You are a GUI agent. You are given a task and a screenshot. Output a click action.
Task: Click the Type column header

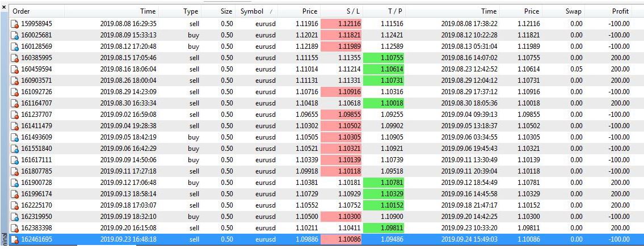click(x=191, y=11)
